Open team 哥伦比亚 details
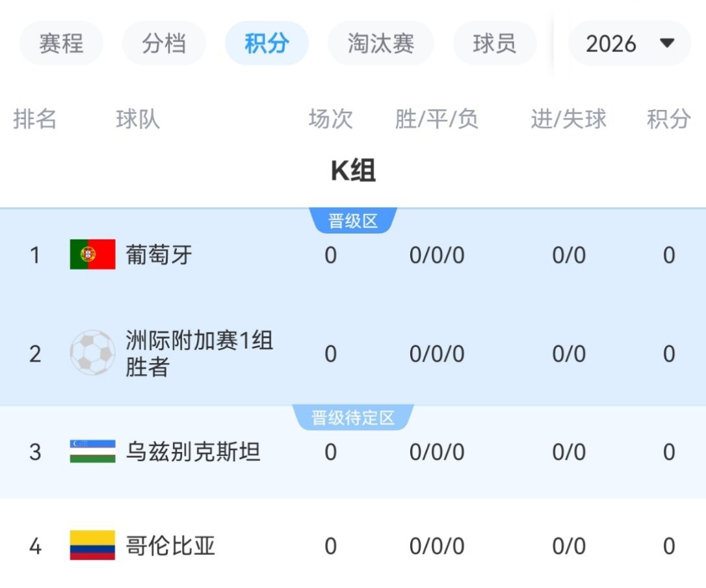The width and height of the screenshot is (706, 588). 170,546
